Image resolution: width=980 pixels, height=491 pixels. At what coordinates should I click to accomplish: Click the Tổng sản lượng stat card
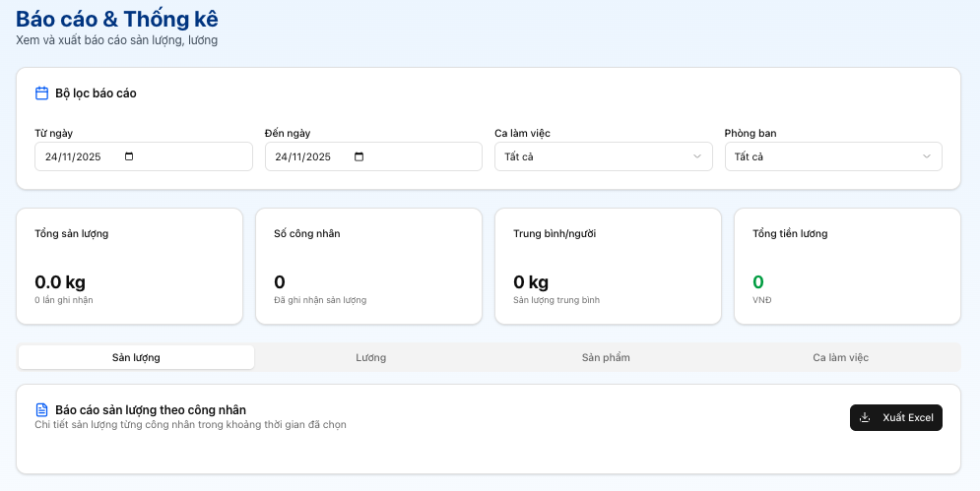(x=129, y=266)
